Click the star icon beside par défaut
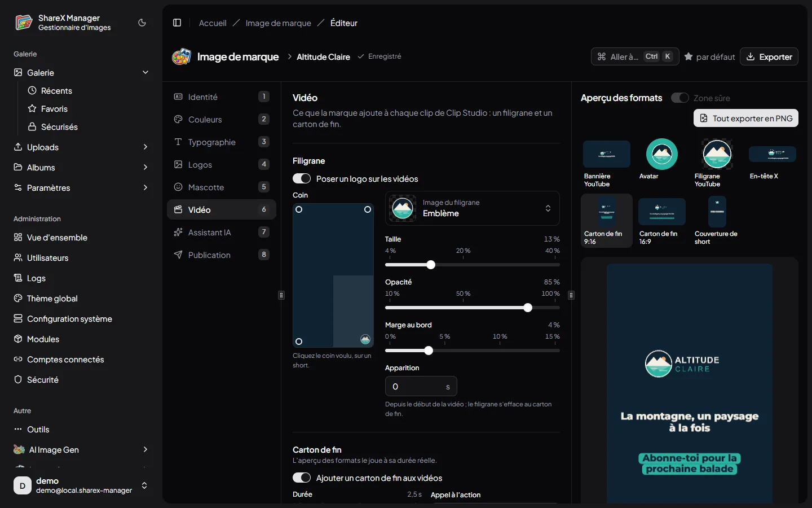812x508 pixels. click(x=689, y=57)
